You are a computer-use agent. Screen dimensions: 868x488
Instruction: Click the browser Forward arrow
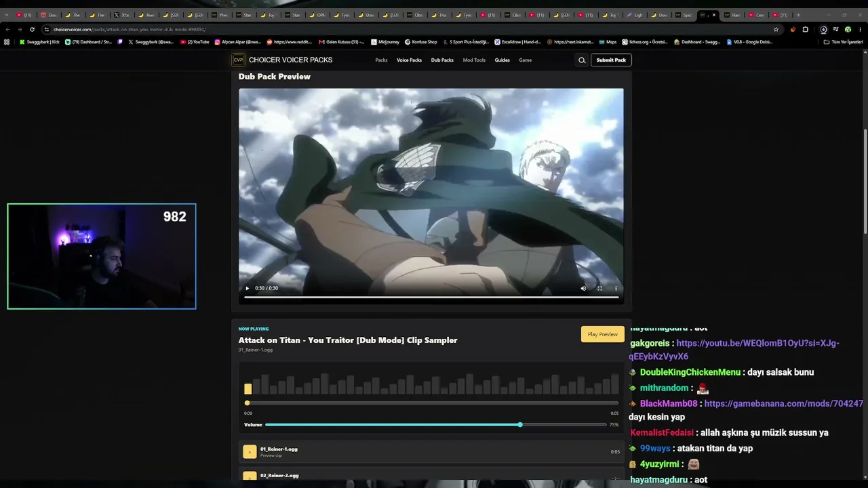click(20, 29)
